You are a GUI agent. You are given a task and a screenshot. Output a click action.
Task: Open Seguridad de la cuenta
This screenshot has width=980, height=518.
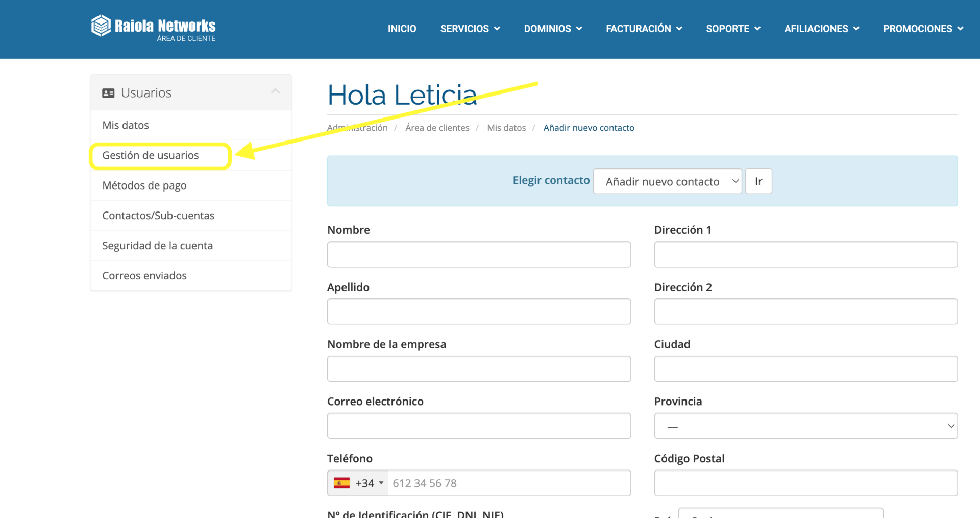[x=157, y=246]
